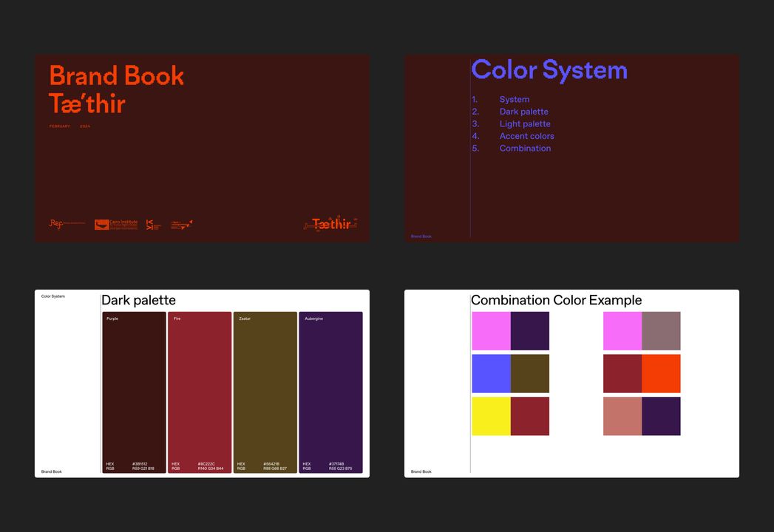Select the salmon pink combination square

coord(622,416)
